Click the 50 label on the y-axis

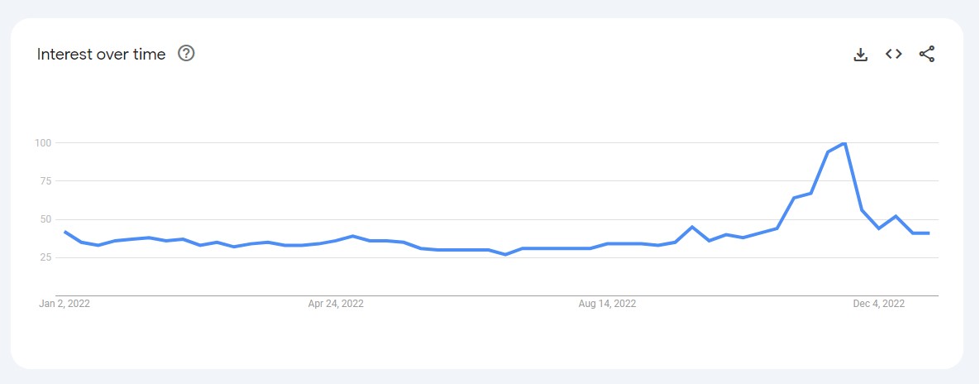point(45,219)
